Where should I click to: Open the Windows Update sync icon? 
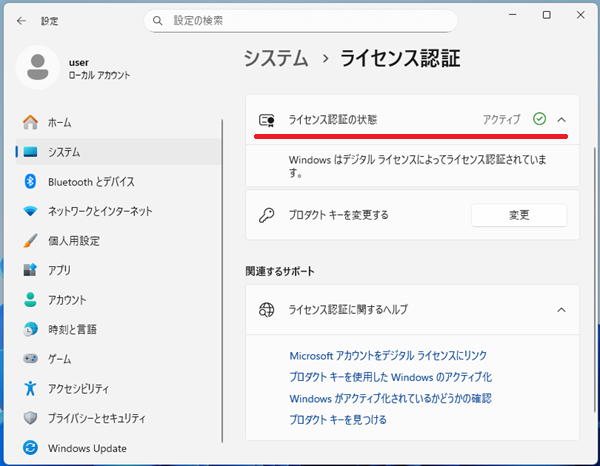(x=30, y=447)
